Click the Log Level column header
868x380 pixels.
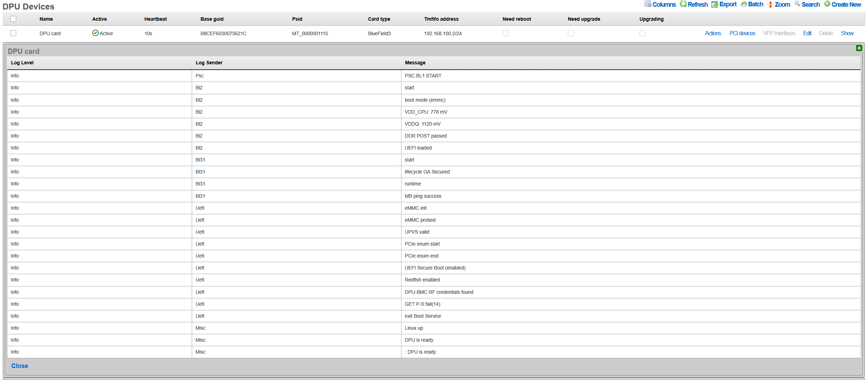[x=22, y=63]
